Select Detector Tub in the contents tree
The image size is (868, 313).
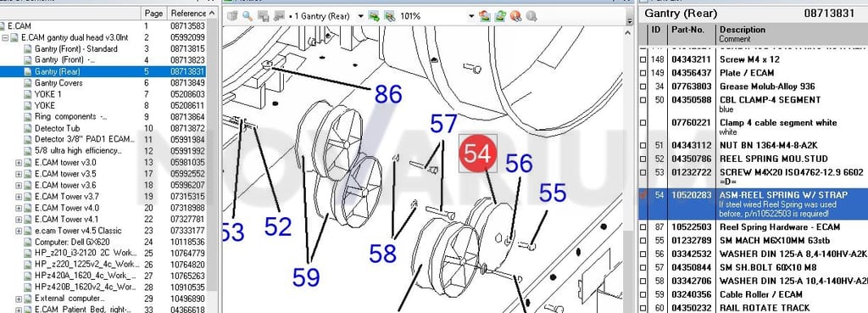pos(57,128)
